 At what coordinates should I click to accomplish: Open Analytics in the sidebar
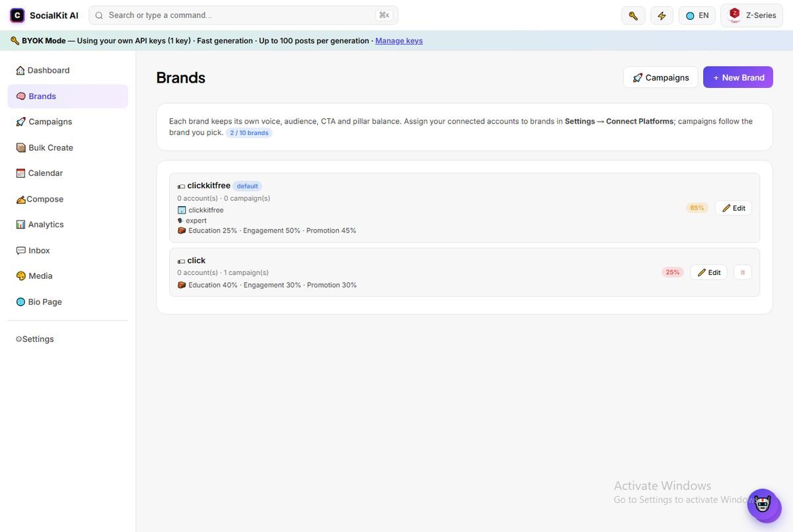coord(67,225)
